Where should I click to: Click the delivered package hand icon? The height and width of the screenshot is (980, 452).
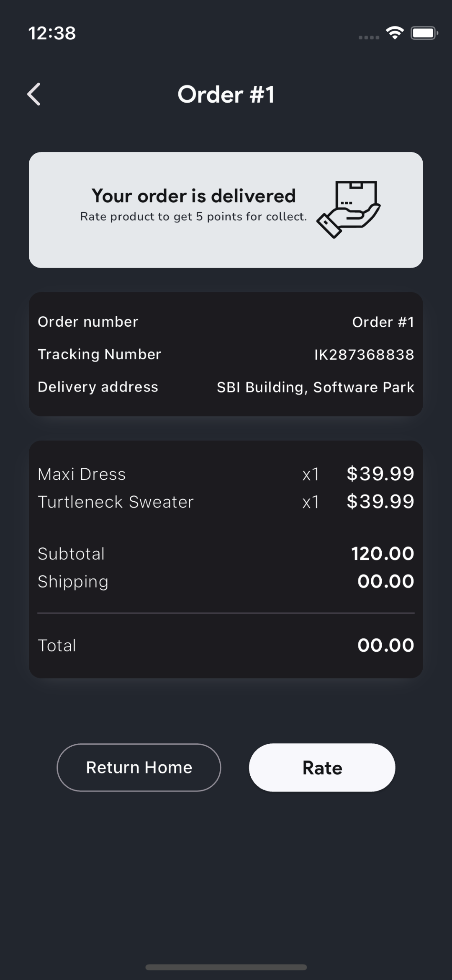click(x=349, y=209)
